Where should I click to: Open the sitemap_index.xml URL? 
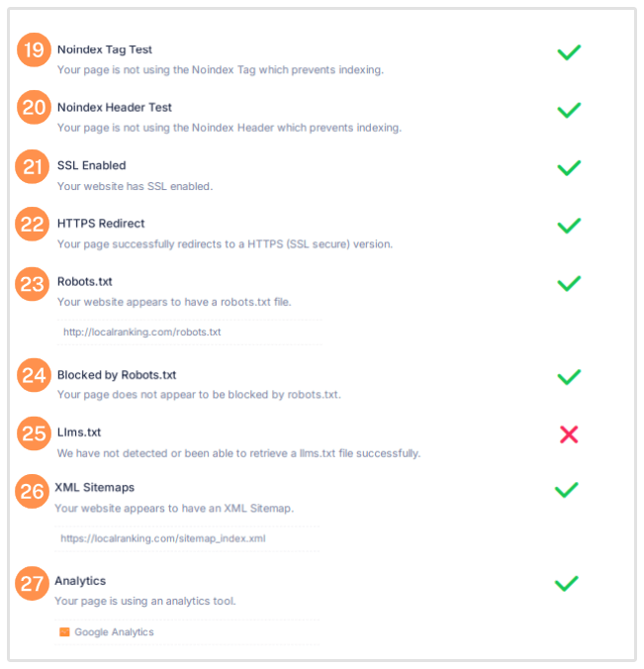point(162,539)
